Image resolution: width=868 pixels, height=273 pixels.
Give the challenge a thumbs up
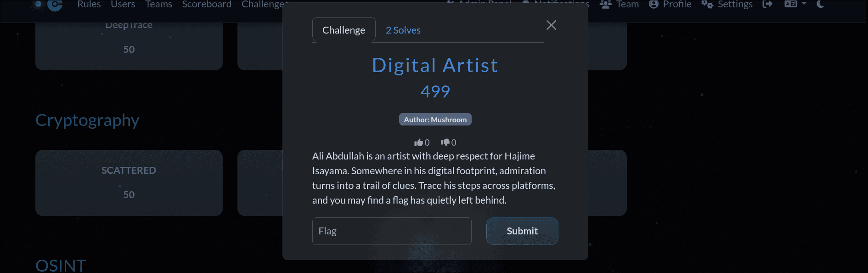pyautogui.click(x=419, y=142)
